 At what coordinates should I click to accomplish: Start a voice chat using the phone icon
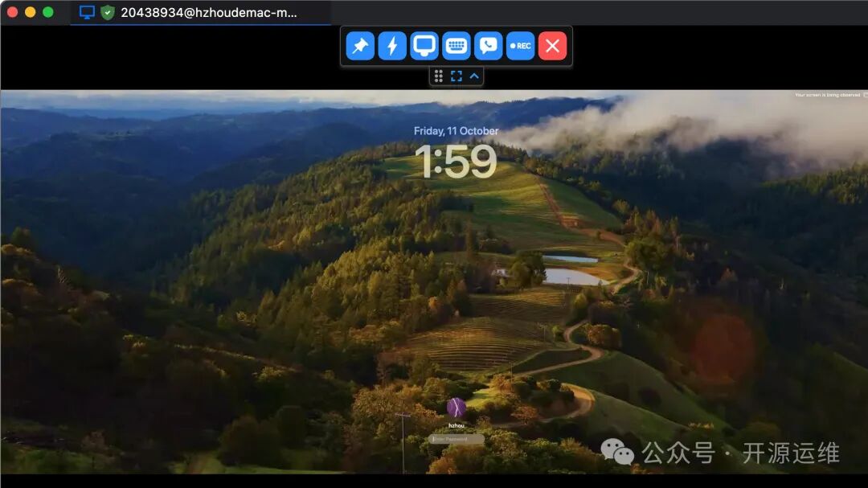[x=488, y=46]
